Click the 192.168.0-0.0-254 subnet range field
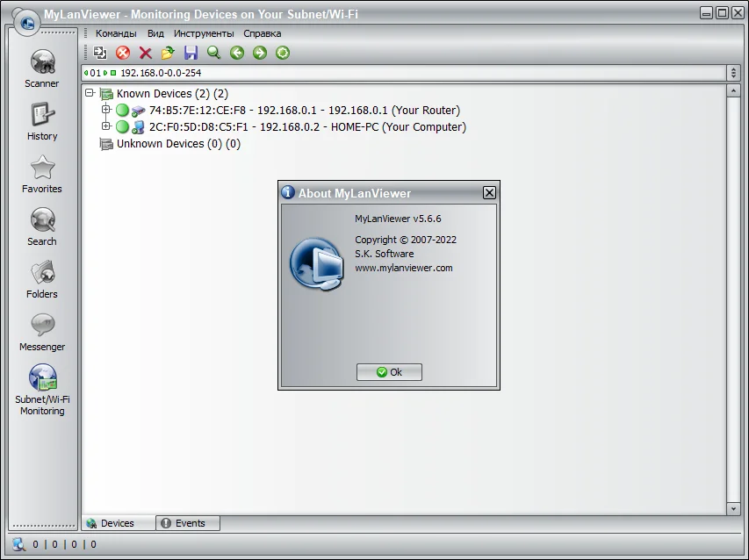The height and width of the screenshot is (560, 749). tap(404, 73)
